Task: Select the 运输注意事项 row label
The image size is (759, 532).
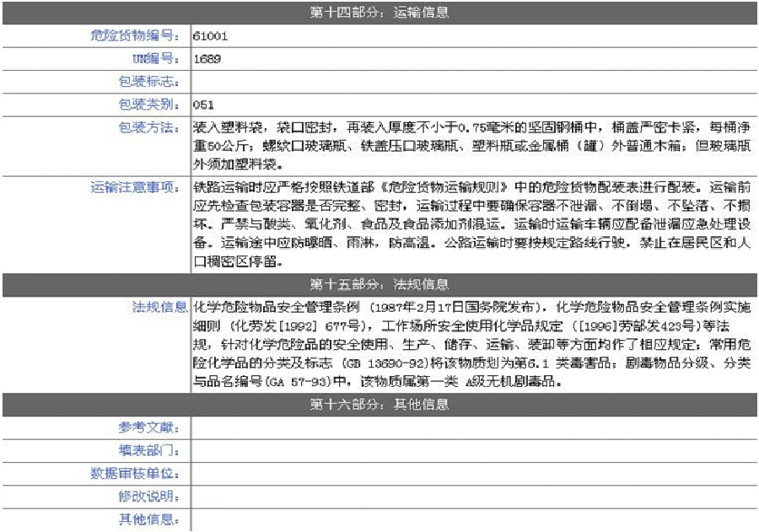Action: 135,187
